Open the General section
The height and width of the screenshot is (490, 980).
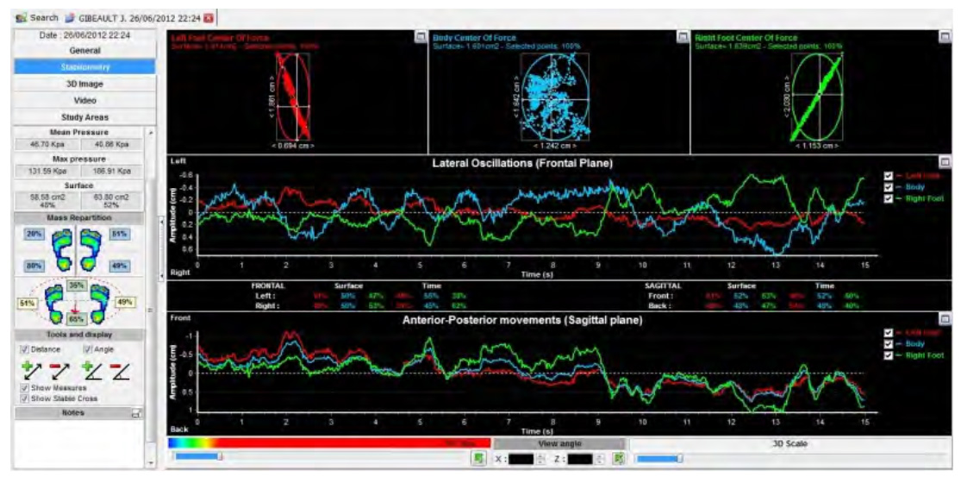[85, 50]
